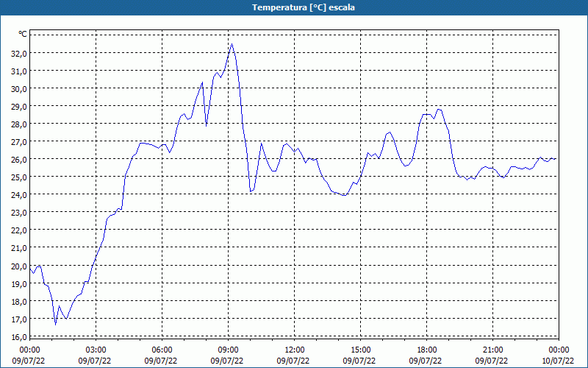Select the 27,0 y-axis value
This screenshot has width=588, height=368.
pyautogui.click(x=19, y=142)
